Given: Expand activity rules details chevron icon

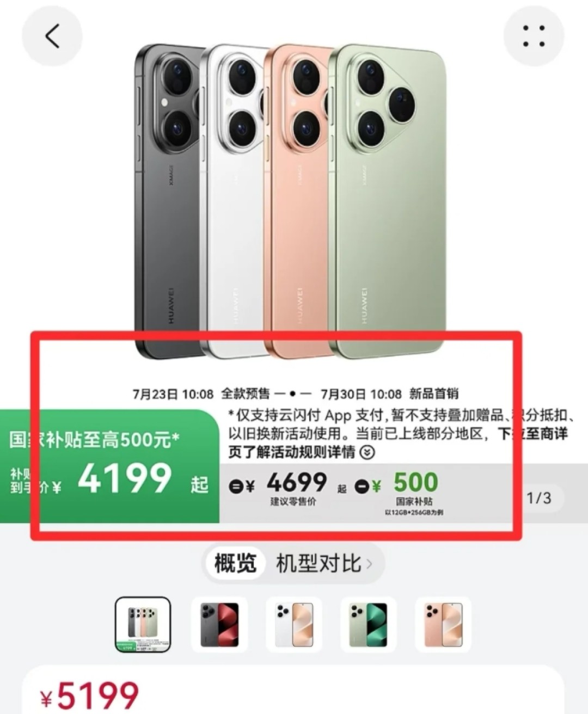Looking at the screenshot, I should click(x=367, y=452).
